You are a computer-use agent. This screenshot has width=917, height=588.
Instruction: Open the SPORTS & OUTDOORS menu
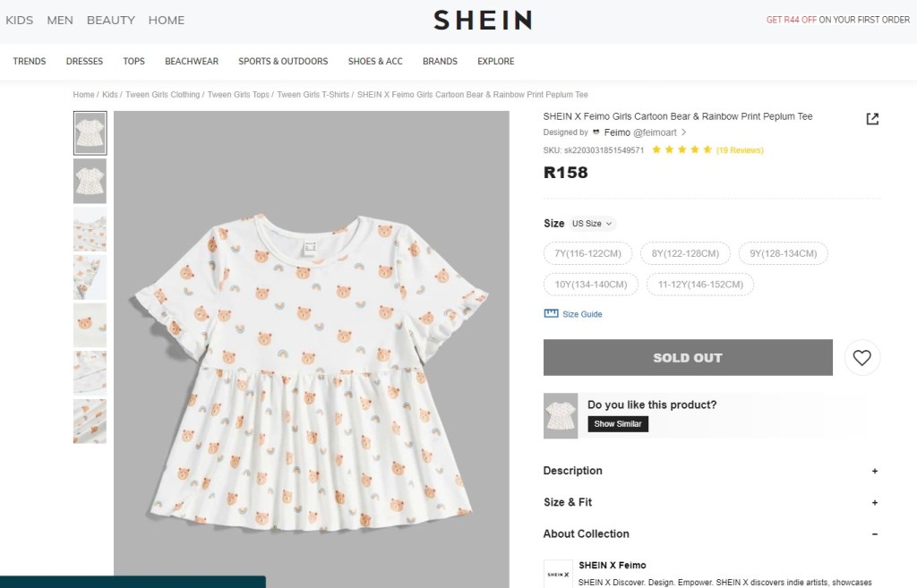(x=283, y=62)
